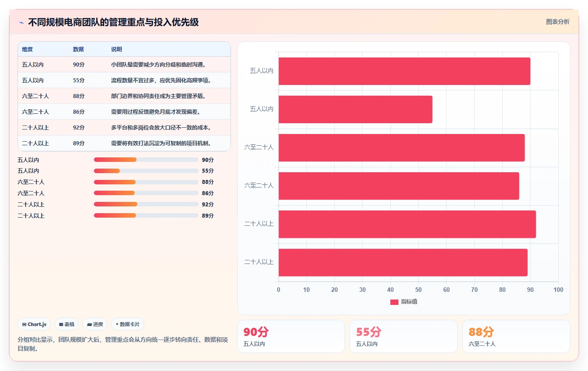Select the 数据 column header

pos(78,49)
